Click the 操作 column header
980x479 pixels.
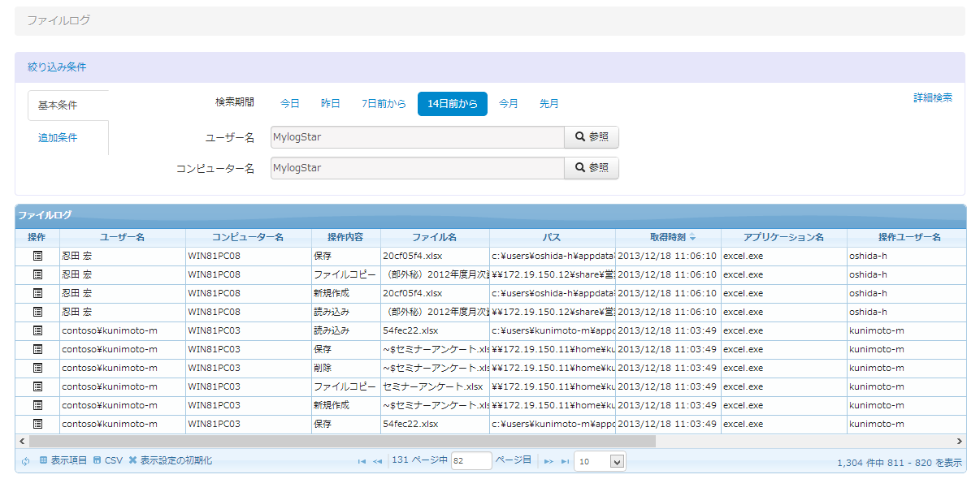37,238
